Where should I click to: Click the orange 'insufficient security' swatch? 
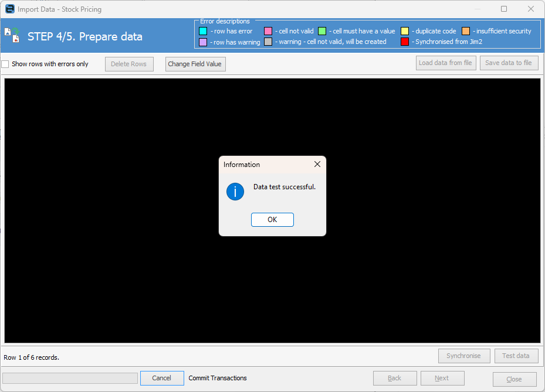pos(466,31)
